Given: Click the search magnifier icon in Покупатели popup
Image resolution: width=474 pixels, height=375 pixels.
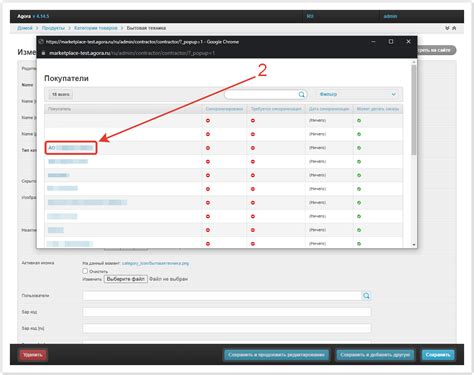Looking at the screenshot, I should tap(301, 95).
